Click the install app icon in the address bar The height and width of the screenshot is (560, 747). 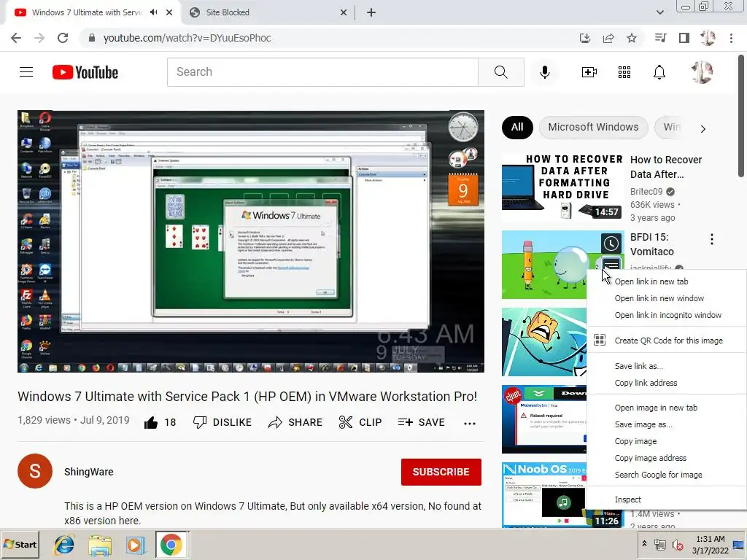[x=585, y=38]
